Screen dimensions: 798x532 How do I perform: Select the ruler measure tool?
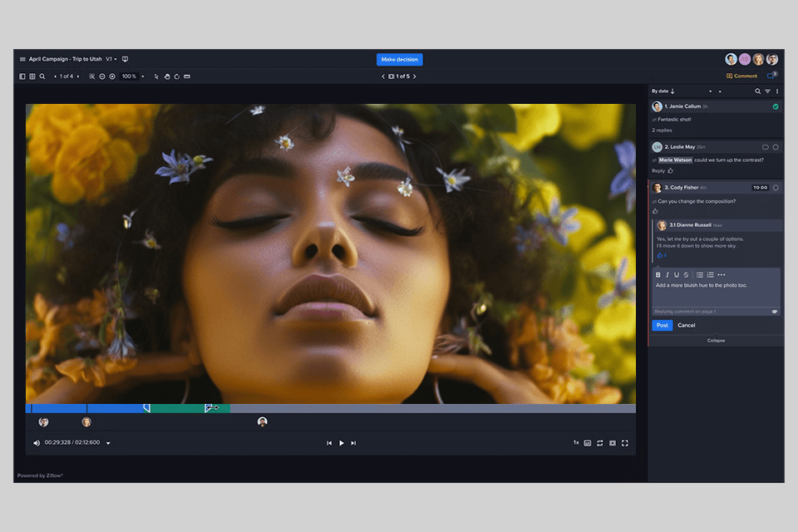click(x=187, y=76)
